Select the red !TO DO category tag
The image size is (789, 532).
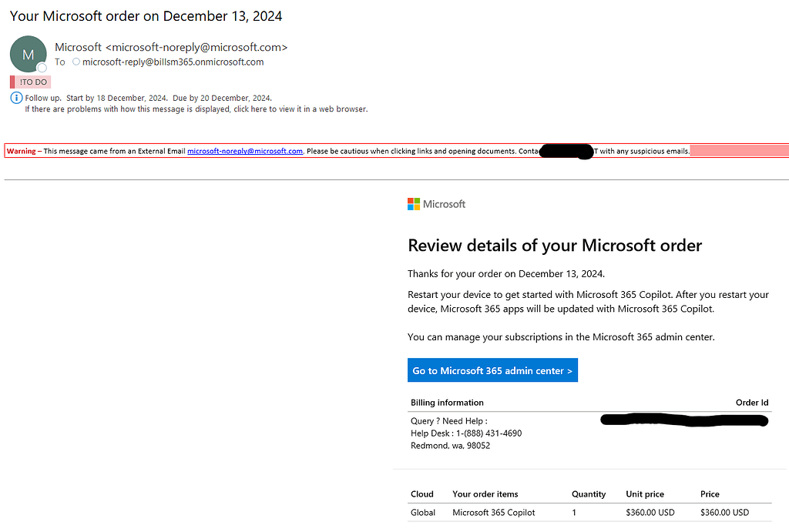[29, 81]
